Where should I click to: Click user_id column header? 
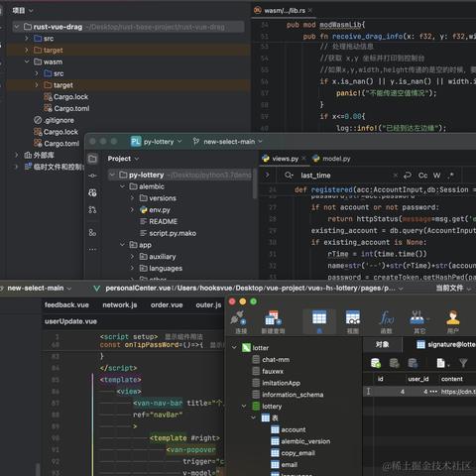[x=418, y=379]
